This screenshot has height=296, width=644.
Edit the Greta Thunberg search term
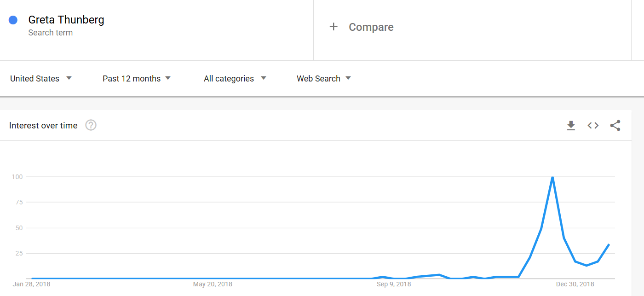pyautogui.click(x=66, y=20)
